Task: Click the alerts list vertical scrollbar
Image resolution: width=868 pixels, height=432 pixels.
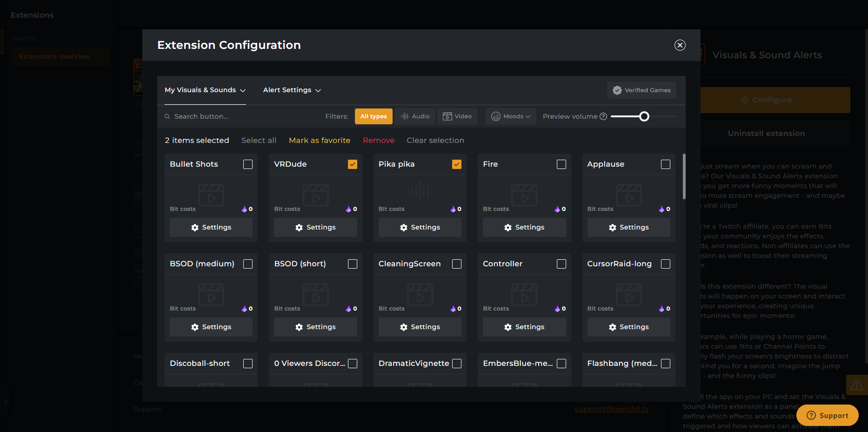Action: click(684, 176)
